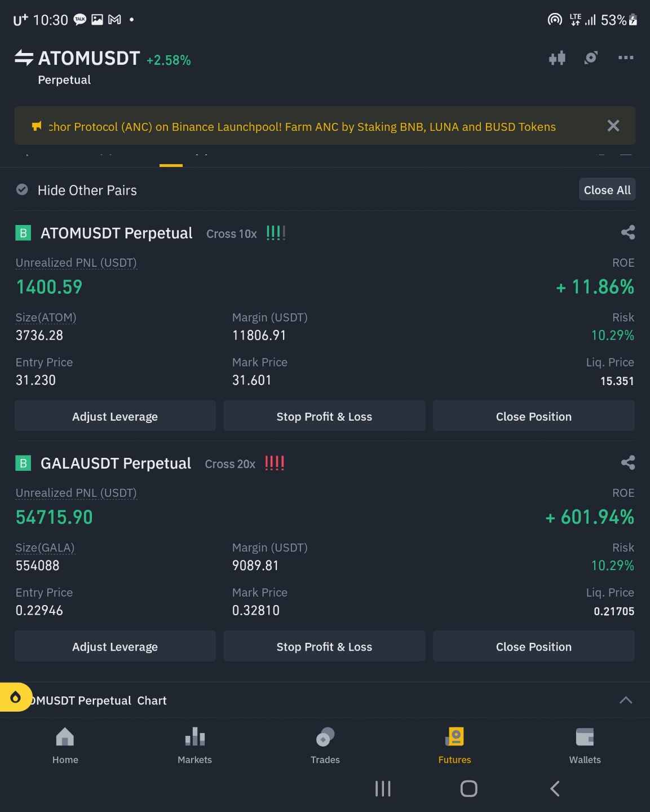This screenshot has height=812, width=650.
Task: Open Stop Profit & Loss for ATOMUSDT
Action: (324, 416)
